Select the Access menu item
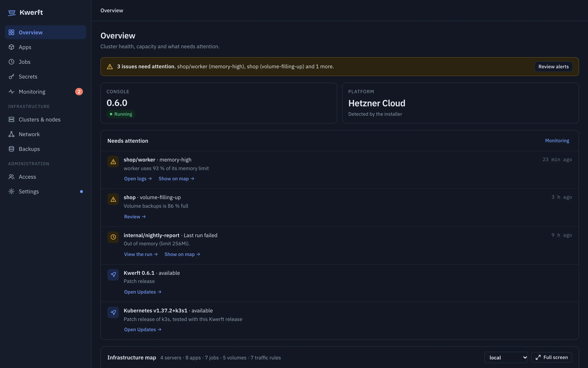Viewport: 588px width, 368px height. (x=46, y=177)
